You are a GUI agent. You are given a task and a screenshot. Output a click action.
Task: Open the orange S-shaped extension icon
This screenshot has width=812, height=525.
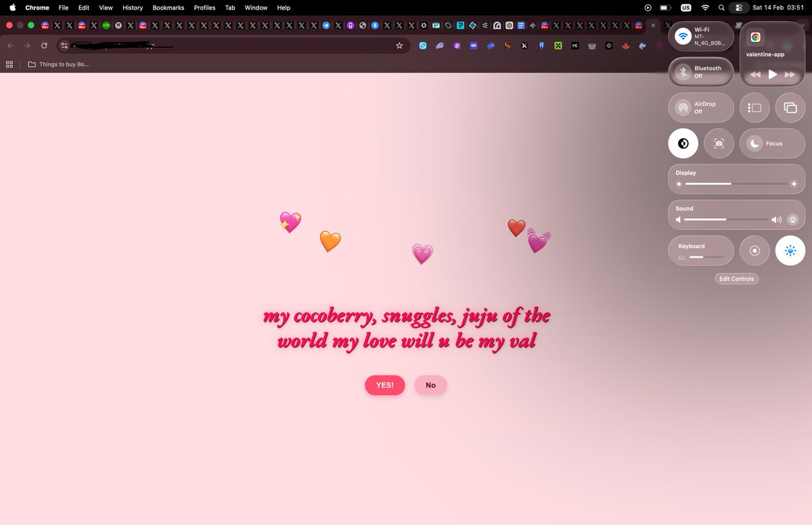coord(507,45)
